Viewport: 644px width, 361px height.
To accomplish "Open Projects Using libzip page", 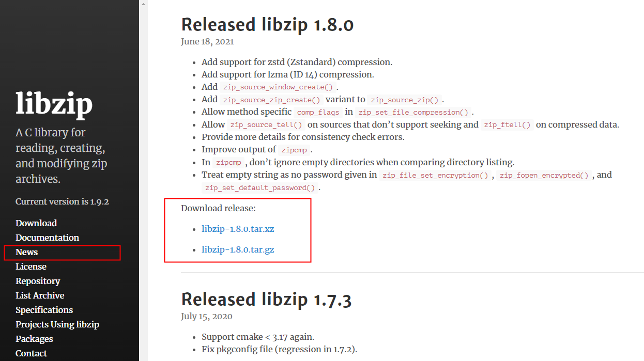I will [x=57, y=324].
